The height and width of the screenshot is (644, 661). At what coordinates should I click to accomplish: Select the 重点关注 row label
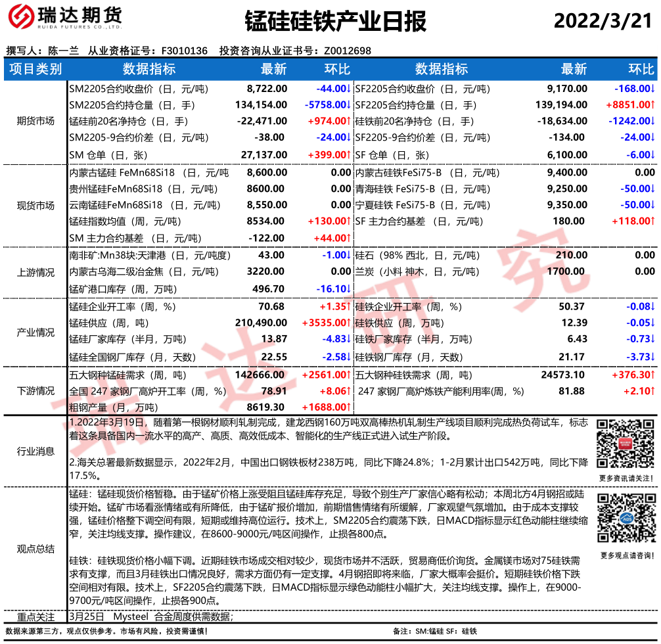point(36,616)
